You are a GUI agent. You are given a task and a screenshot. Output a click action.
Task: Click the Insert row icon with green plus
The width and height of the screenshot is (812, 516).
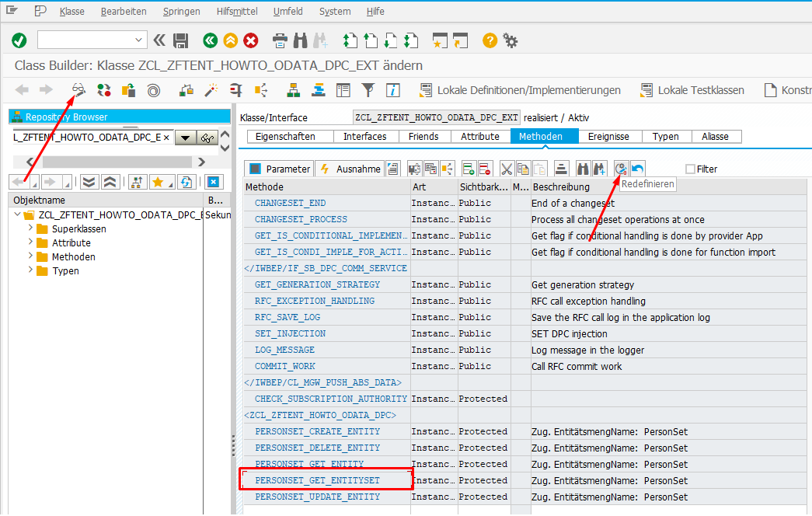click(x=469, y=169)
